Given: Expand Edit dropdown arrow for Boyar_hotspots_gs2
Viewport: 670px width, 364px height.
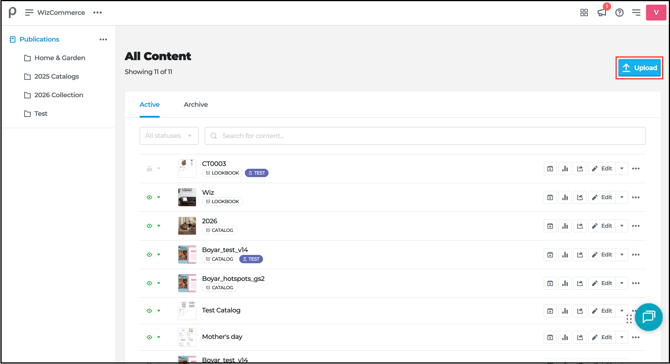Looking at the screenshot, I should (x=622, y=283).
